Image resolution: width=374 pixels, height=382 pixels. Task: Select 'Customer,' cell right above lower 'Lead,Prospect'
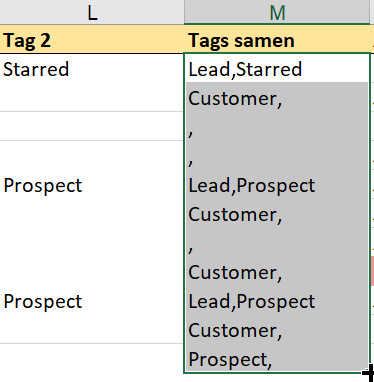(277, 271)
